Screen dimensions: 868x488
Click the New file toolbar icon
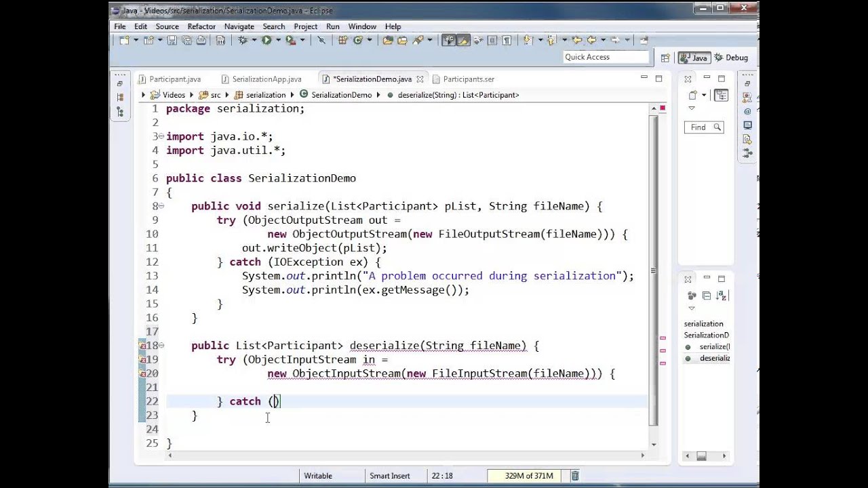click(x=124, y=41)
